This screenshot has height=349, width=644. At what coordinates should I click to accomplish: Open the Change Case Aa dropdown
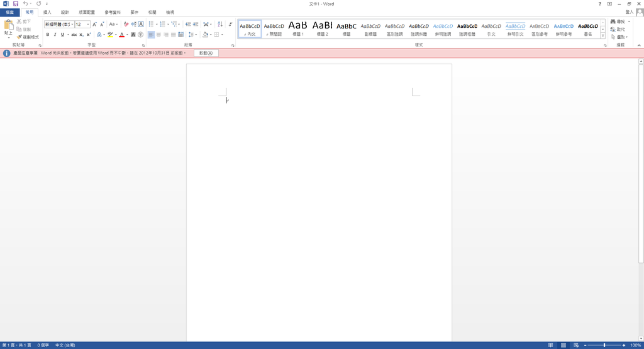pos(113,25)
